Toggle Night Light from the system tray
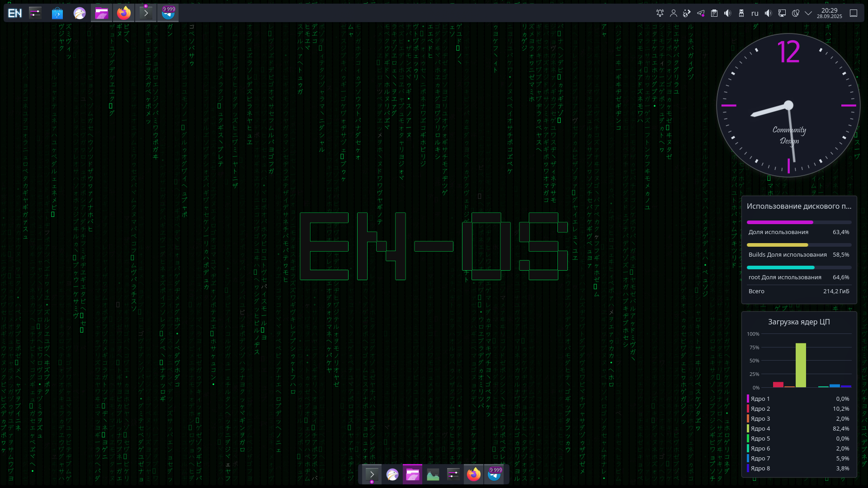 [795, 13]
